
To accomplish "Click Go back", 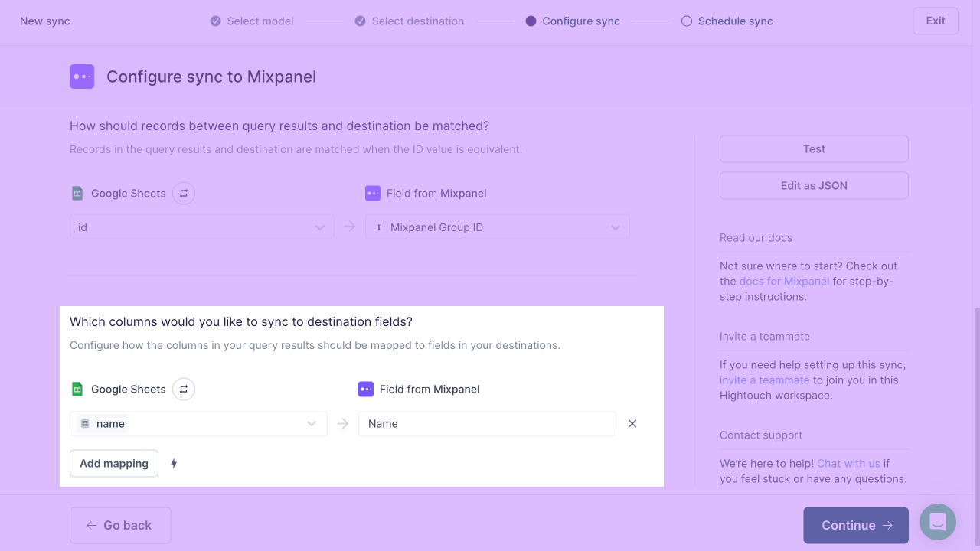I will click(120, 525).
